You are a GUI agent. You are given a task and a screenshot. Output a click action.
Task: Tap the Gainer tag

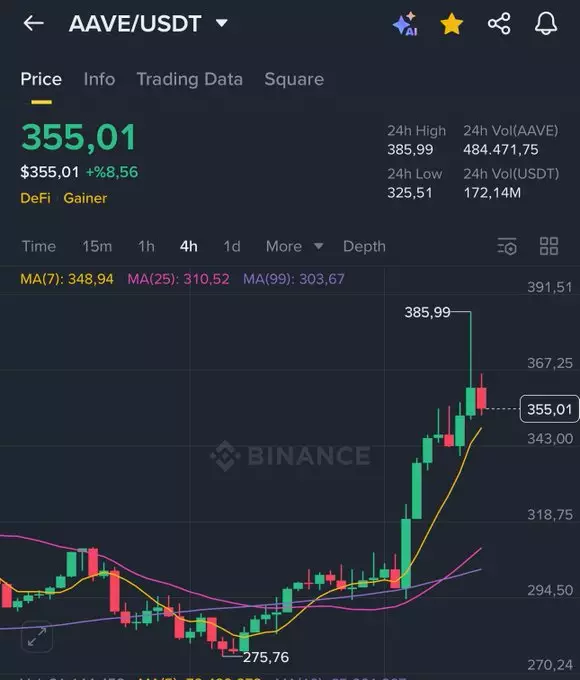[x=85, y=198]
